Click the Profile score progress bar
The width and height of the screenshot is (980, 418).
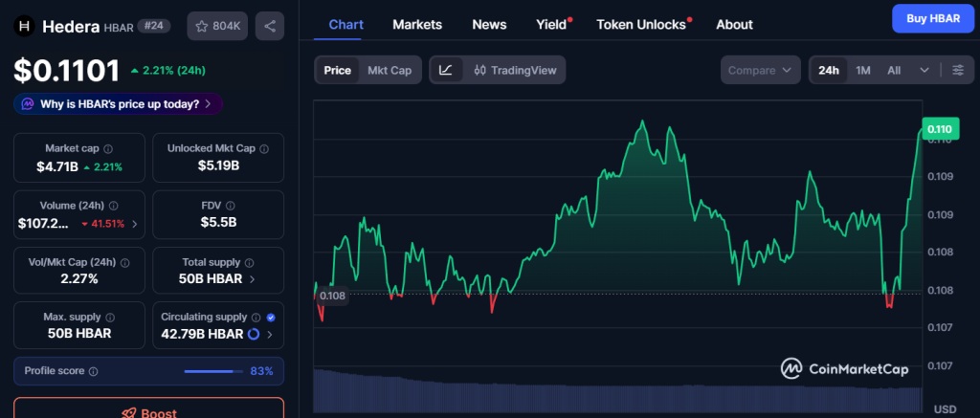(213, 371)
